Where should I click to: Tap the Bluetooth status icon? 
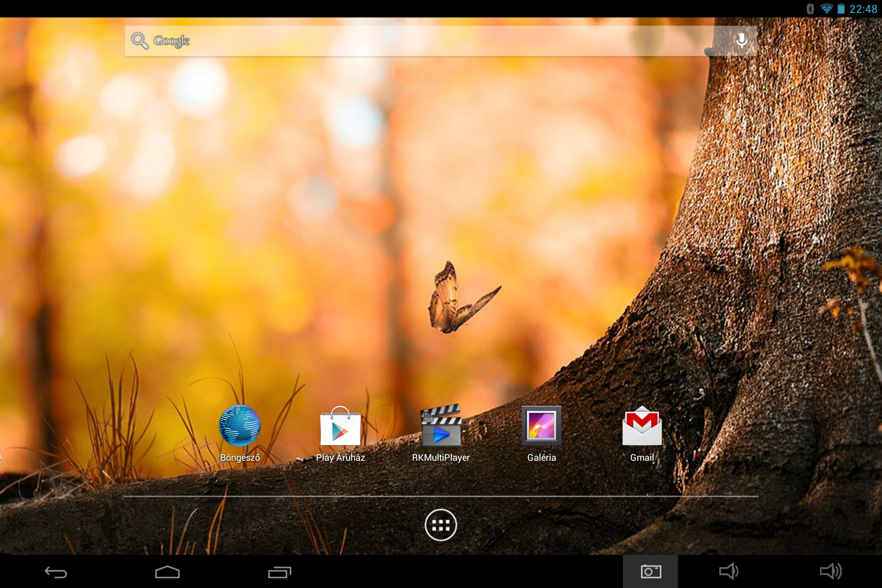(x=810, y=9)
